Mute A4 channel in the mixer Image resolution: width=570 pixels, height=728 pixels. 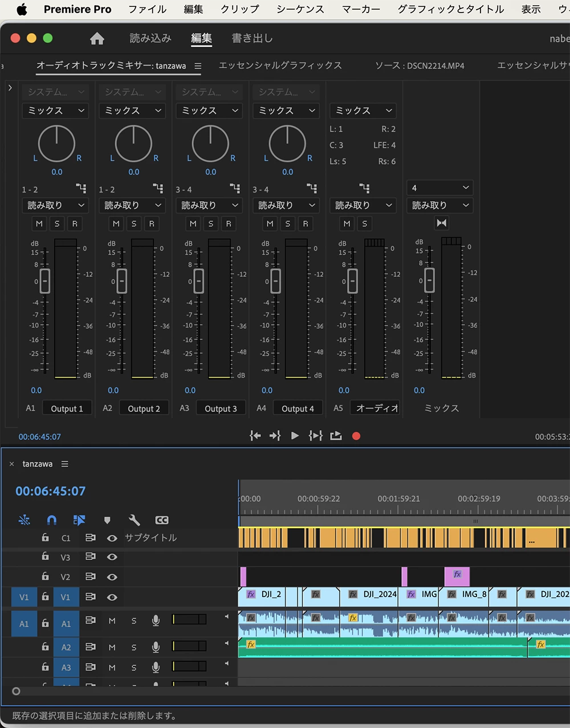coord(270,224)
